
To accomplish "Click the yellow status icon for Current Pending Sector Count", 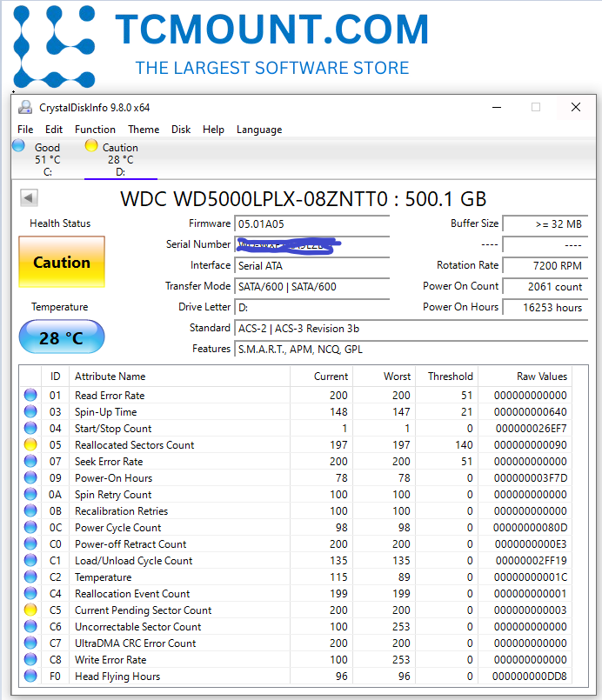I will [30, 610].
